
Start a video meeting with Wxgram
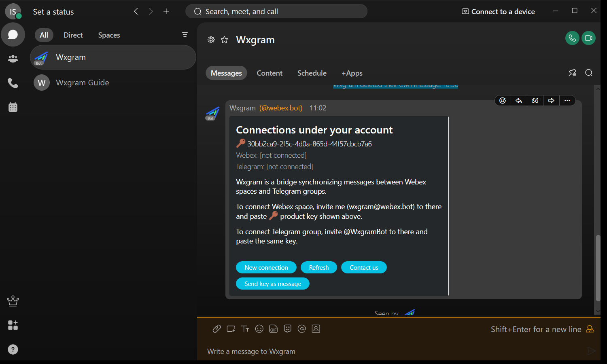pyautogui.click(x=588, y=38)
